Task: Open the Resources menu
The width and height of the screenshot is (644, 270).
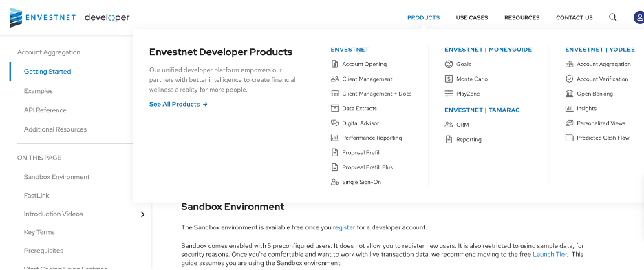Action: [522, 17]
